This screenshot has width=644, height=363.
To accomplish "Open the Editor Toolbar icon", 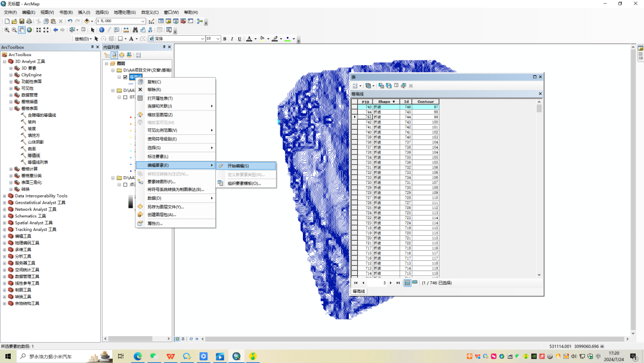I will [151, 21].
